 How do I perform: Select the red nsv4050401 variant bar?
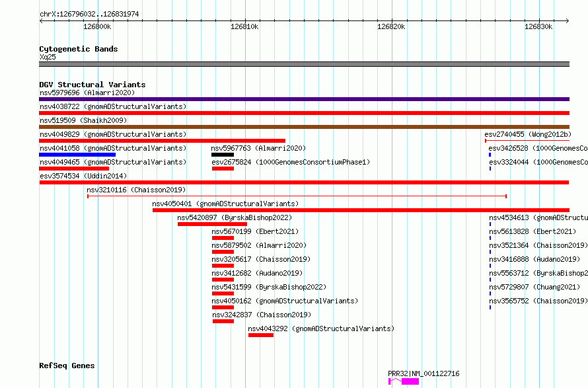(x=361, y=210)
